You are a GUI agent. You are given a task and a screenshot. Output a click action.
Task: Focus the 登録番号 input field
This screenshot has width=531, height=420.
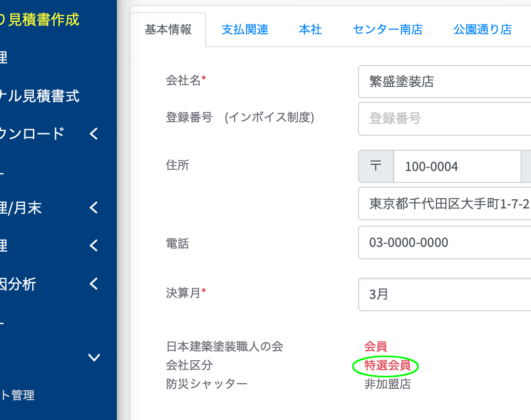click(x=445, y=119)
